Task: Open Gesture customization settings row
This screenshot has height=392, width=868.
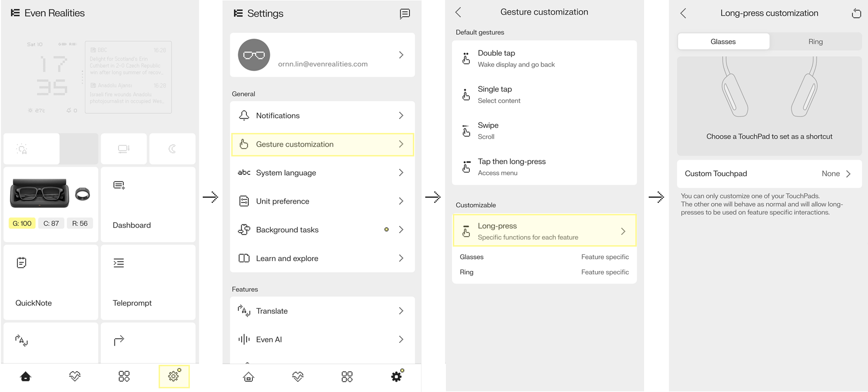Action: (322, 144)
